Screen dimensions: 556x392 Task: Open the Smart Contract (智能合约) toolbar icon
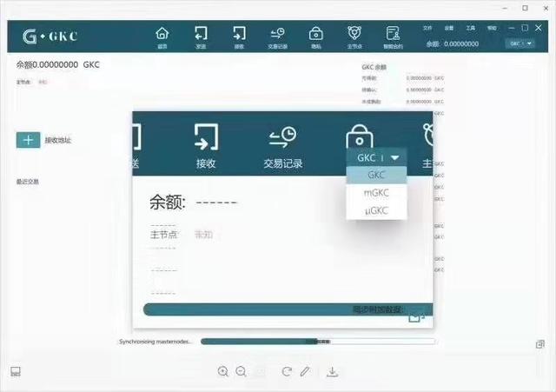tap(393, 37)
